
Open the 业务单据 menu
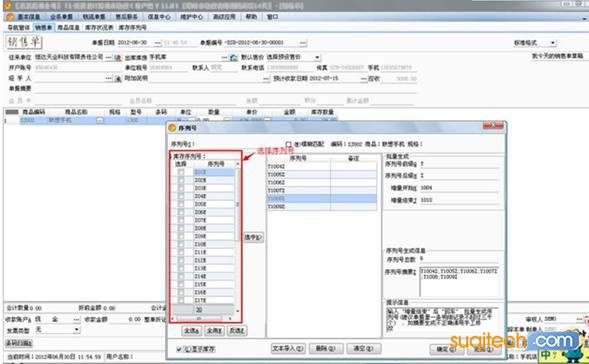coord(61,17)
